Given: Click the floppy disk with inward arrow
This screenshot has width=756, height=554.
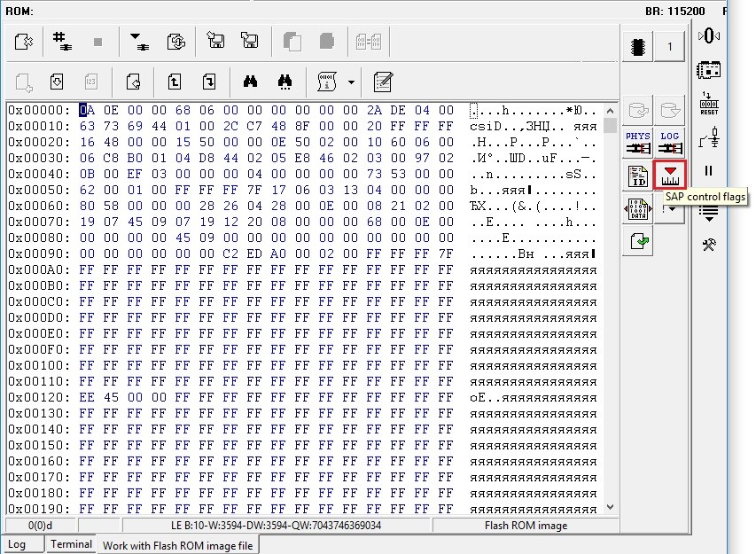Looking at the screenshot, I should coord(215,41).
